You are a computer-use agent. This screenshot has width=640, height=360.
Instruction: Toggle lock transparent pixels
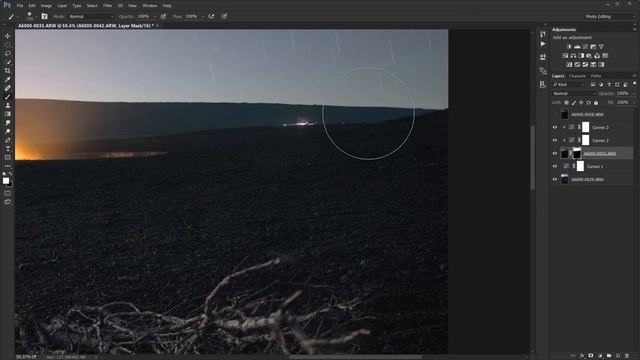(x=567, y=102)
